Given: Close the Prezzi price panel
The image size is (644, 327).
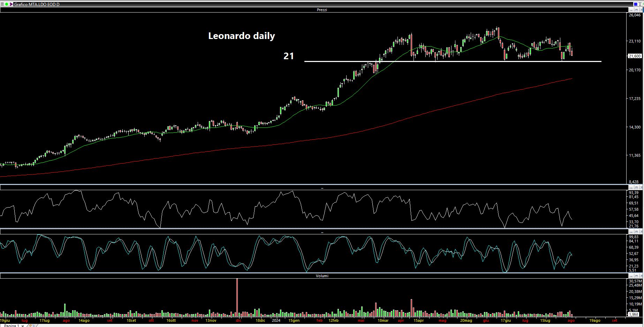Looking at the screenshot, I should pos(641,10).
